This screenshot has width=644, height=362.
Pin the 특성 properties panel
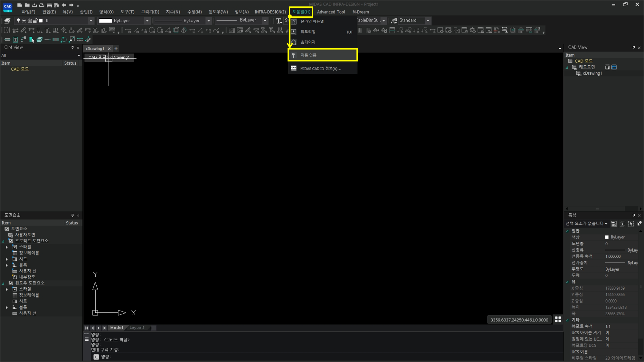634,215
